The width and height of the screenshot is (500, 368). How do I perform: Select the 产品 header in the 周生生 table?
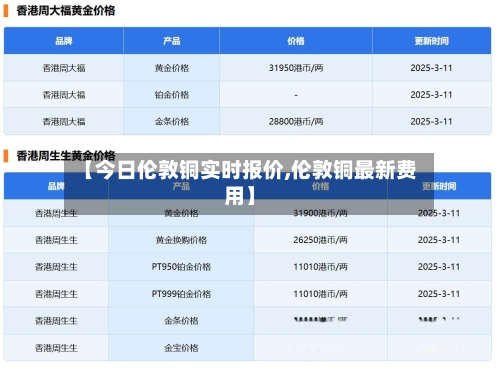pos(181,186)
